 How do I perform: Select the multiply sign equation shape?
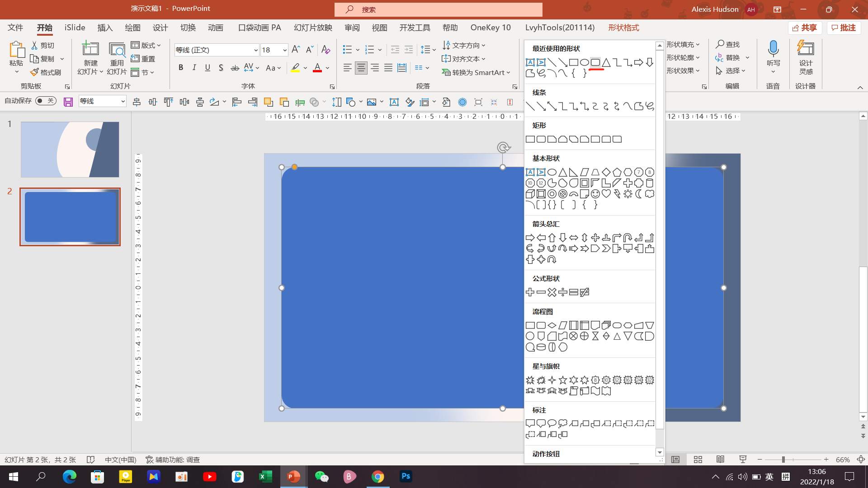(x=552, y=292)
